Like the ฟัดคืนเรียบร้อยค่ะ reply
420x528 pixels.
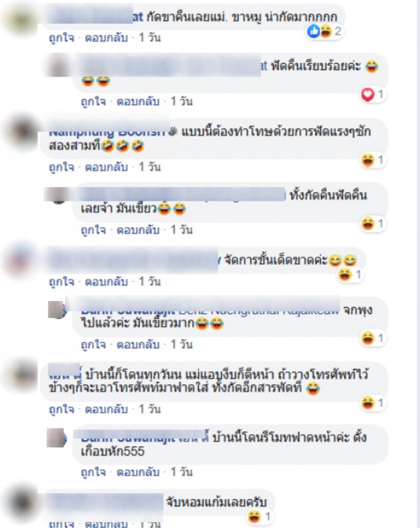93,102
